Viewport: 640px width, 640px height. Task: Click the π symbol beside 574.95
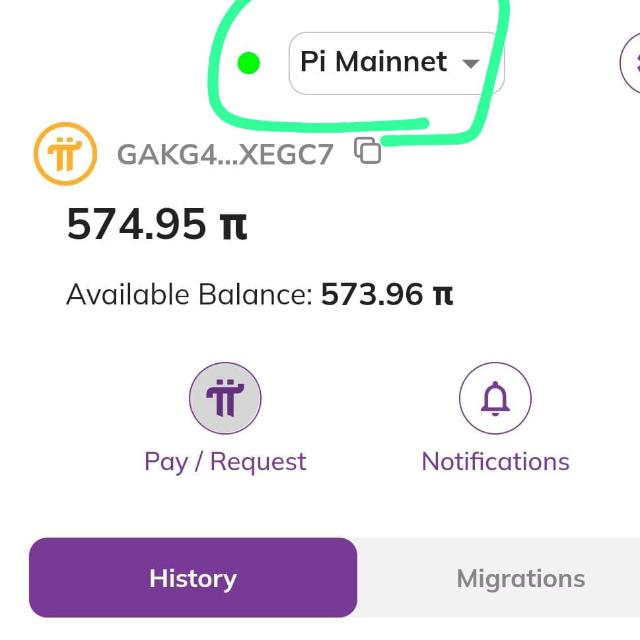[233, 224]
